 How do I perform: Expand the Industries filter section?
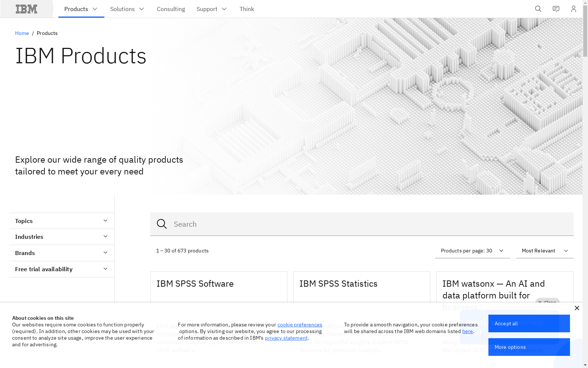(x=62, y=237)
